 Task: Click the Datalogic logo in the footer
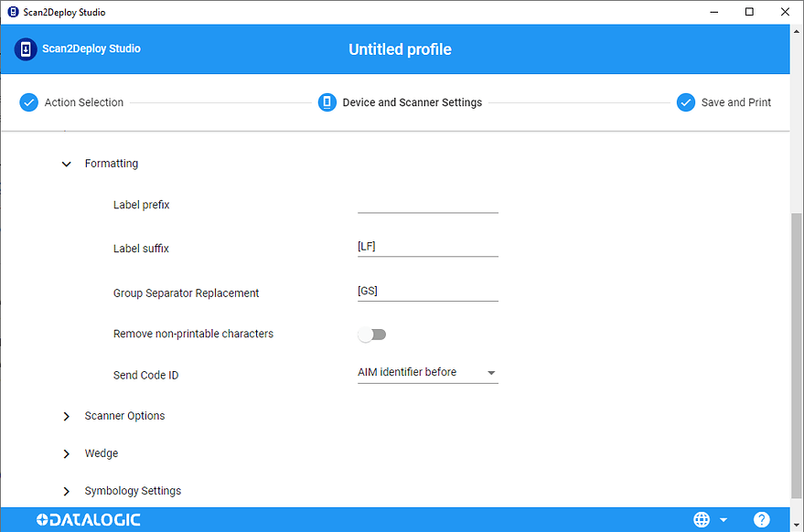coord(87,519)
